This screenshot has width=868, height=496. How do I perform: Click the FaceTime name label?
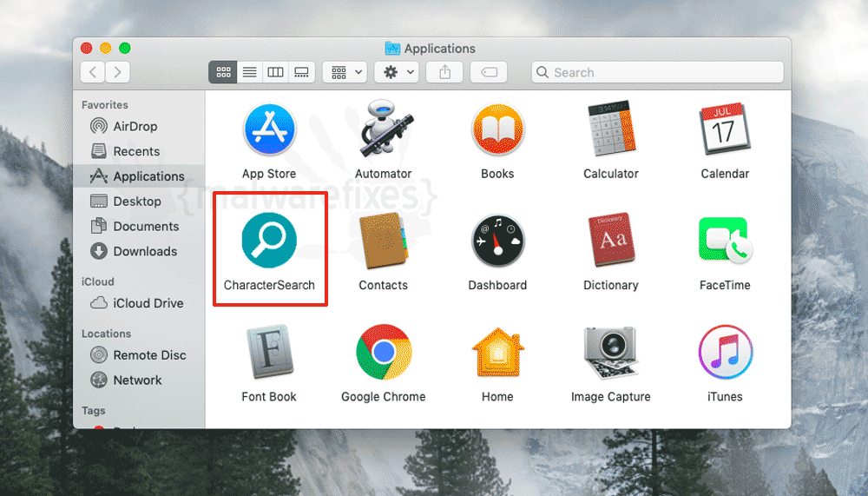click(725, 285)
